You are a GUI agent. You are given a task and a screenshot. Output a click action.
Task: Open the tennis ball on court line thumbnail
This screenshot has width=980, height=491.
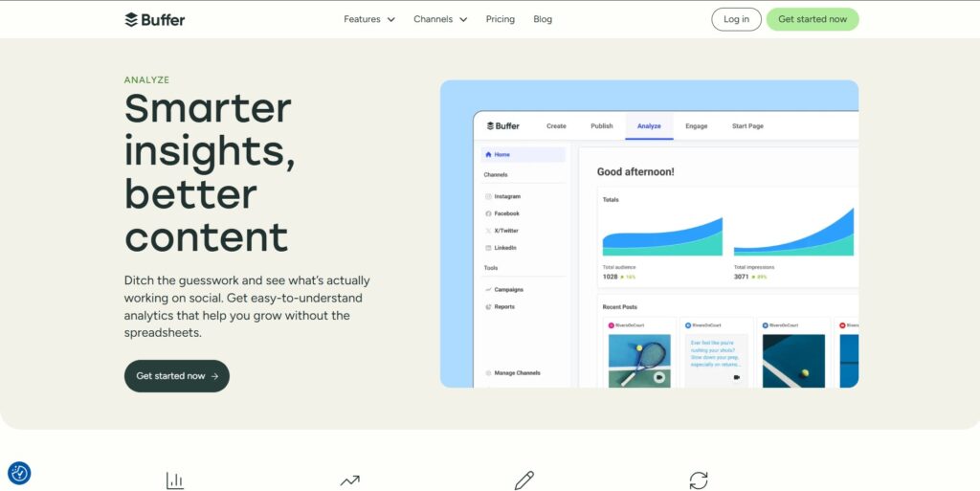(x=793, y=361)
